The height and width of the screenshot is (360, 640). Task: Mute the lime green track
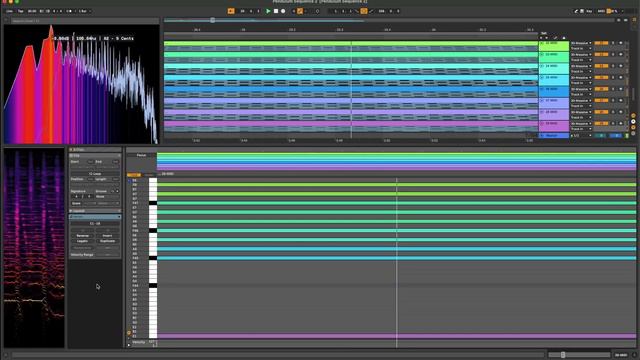[621, 43]
